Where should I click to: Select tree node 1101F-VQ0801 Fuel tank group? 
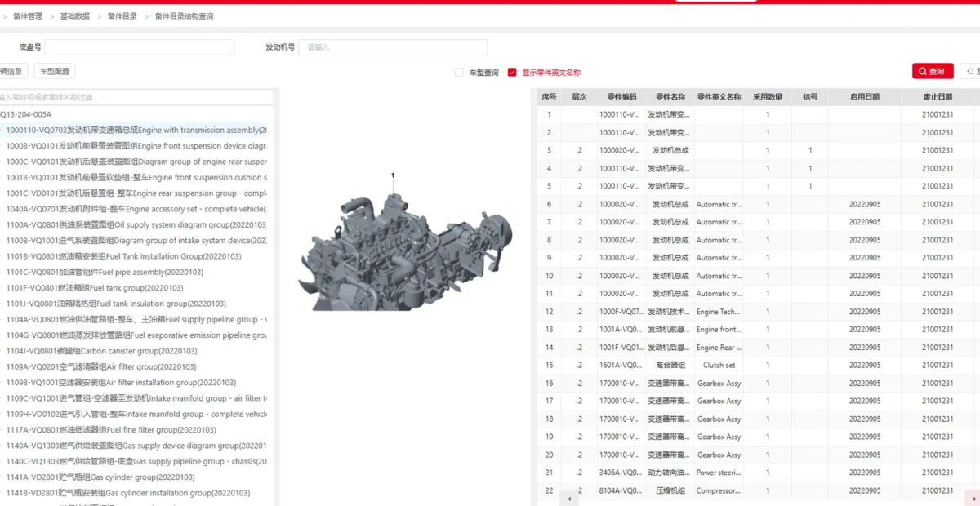(95, 288)
